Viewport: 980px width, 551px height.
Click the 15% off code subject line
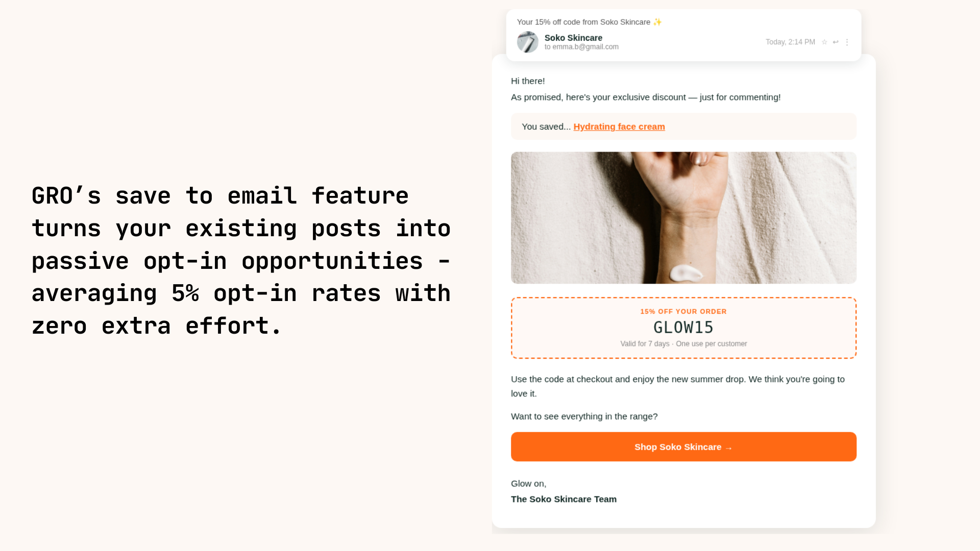click(x=583, y=22)
